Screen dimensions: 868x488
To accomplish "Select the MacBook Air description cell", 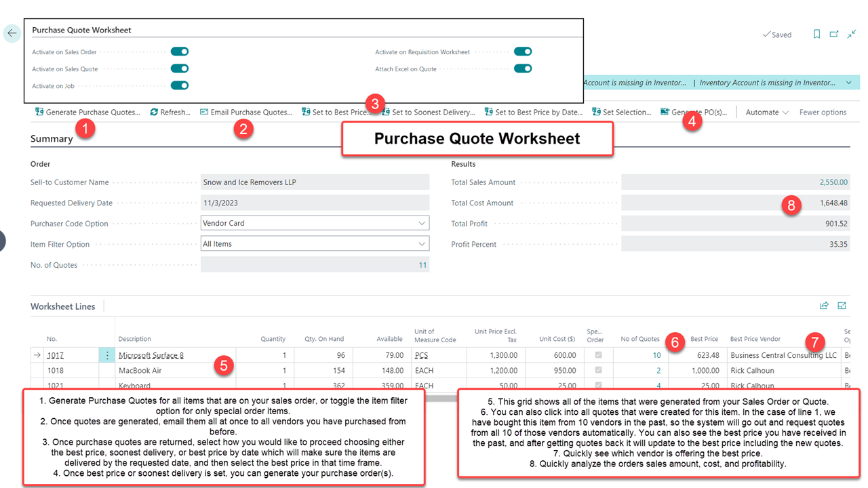I will (x=176, y=371).
